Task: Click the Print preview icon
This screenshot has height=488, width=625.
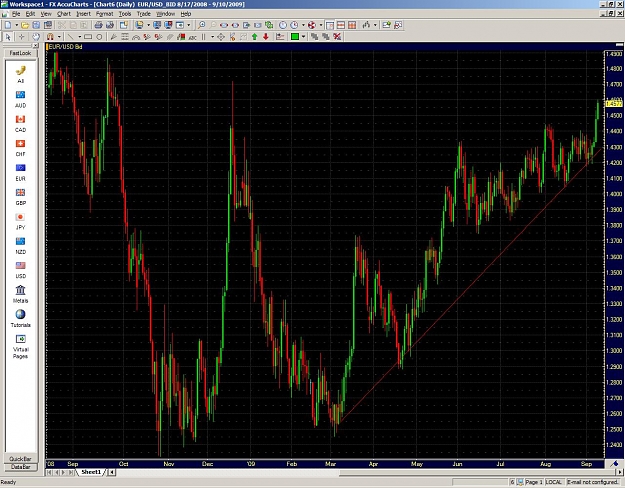Action: [110, 25]
